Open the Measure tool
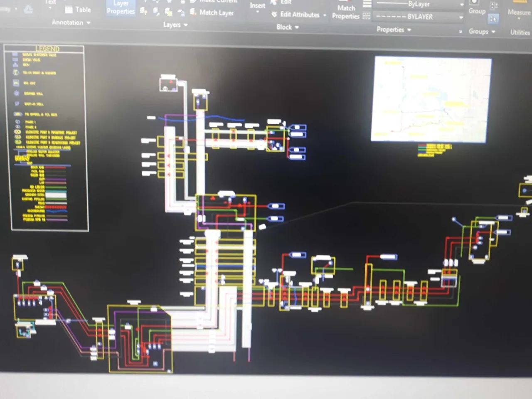The image size is (532, 399). (x=519, y=8)
